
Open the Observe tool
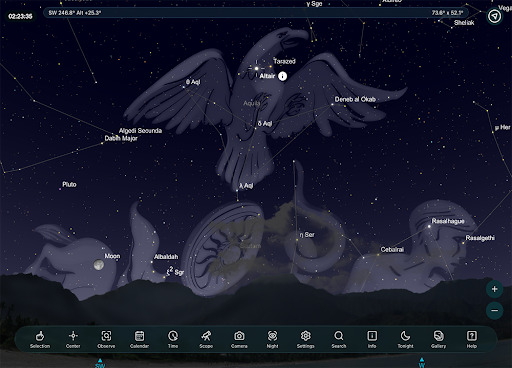106,339
